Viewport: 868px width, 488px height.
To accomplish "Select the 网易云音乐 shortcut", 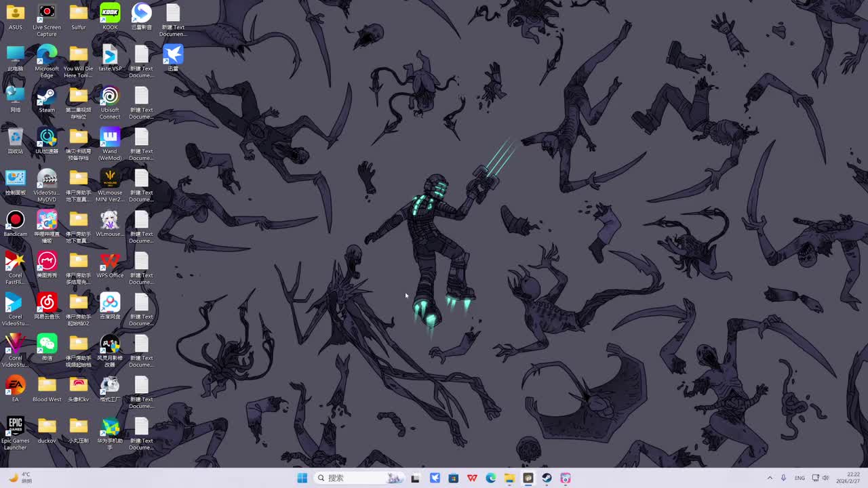I will point(47,306).
